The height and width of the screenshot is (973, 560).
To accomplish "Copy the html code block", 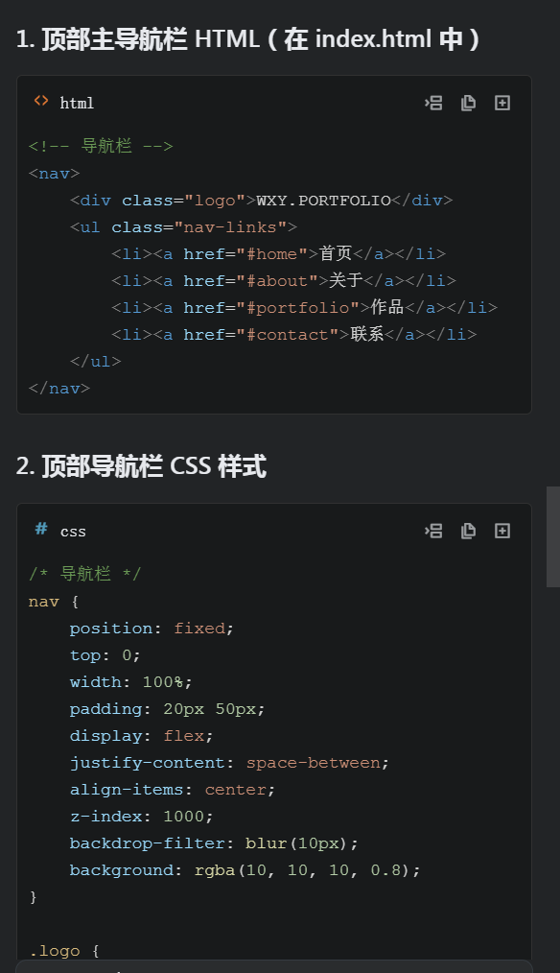I will click(x=468, y=103).
